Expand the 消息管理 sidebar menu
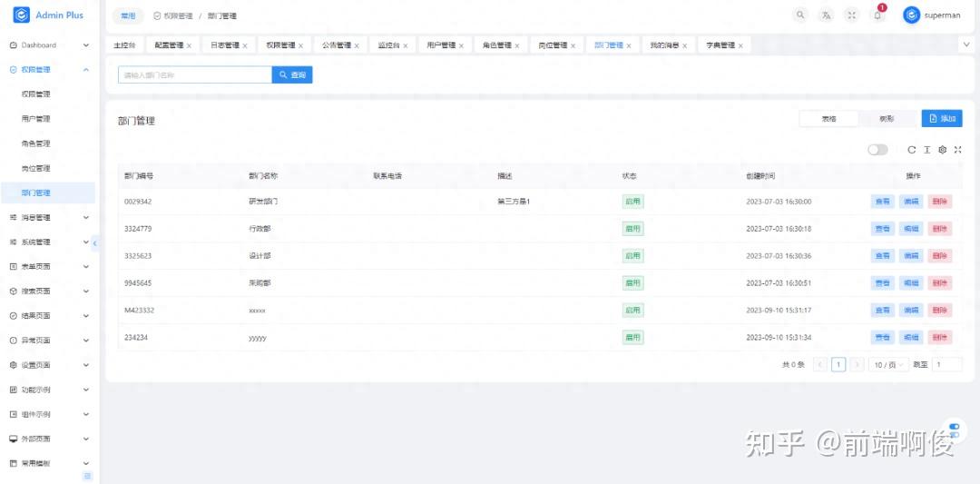The image size is (980, 484). tap(47, 218)
